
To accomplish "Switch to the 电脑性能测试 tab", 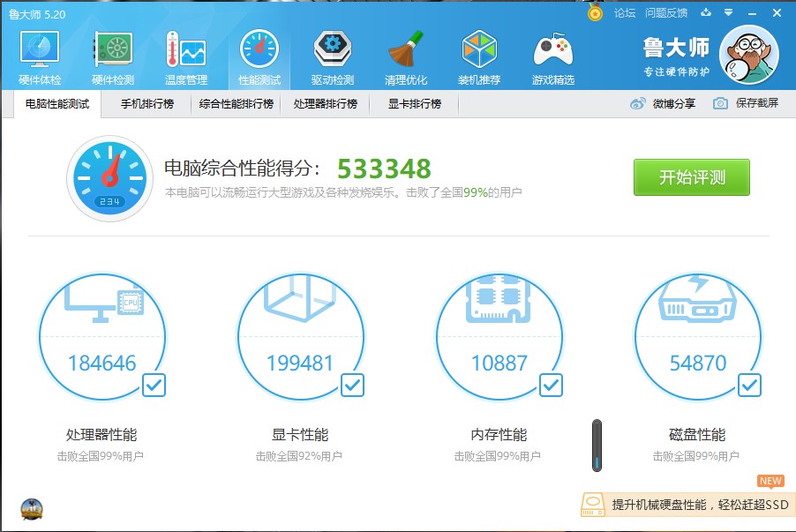I will click(57, 104).
